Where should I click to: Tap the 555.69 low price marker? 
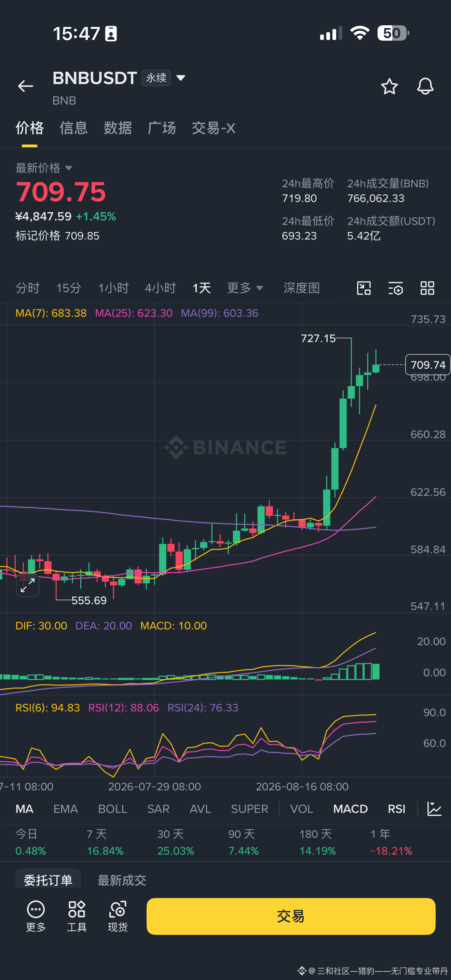pos(89,600)
